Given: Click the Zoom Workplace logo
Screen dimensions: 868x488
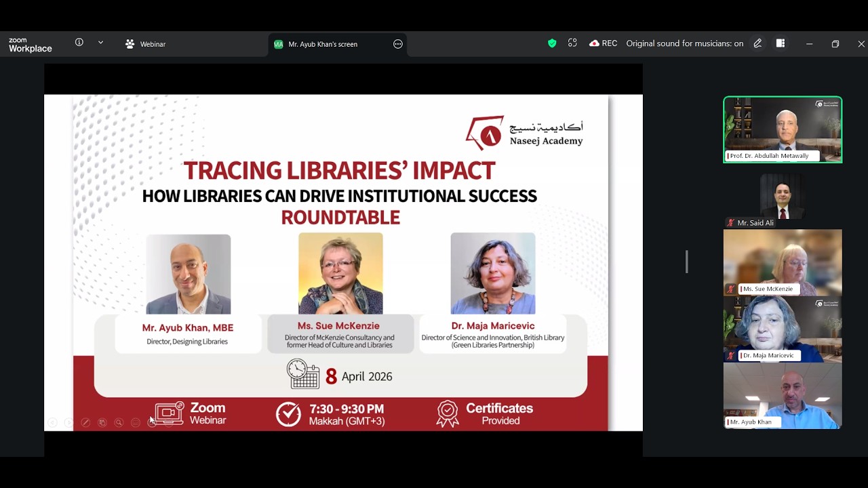Looking at the screenshot, I should 31,45.
